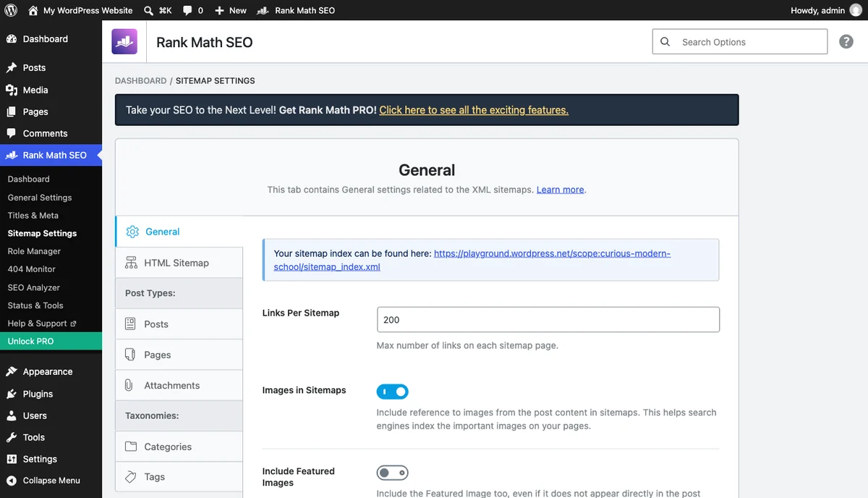Click the Links Per Sitemap field

click(x=548, y=319)
